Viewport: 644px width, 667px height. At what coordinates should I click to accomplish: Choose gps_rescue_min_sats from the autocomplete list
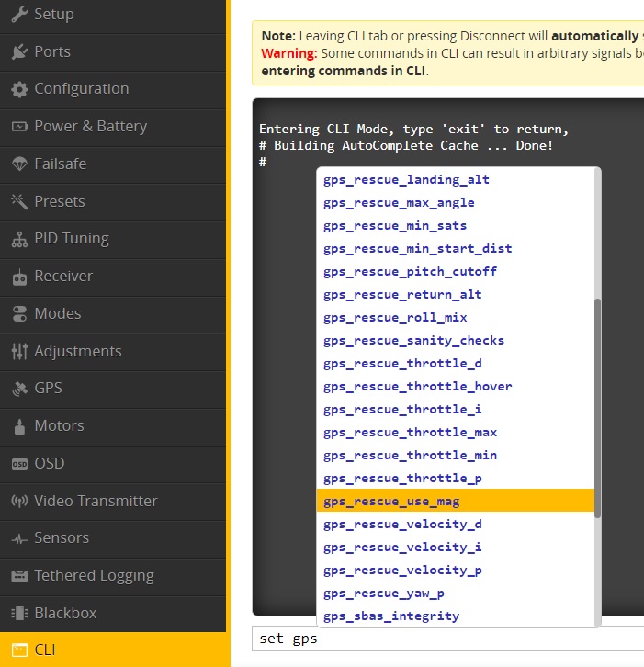[x=395, y=226]
